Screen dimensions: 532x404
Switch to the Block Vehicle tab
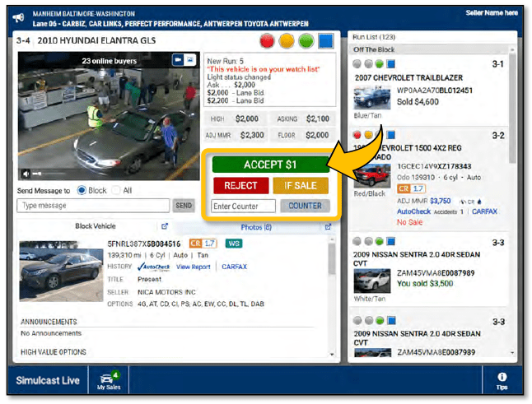[x=96, y=226]
